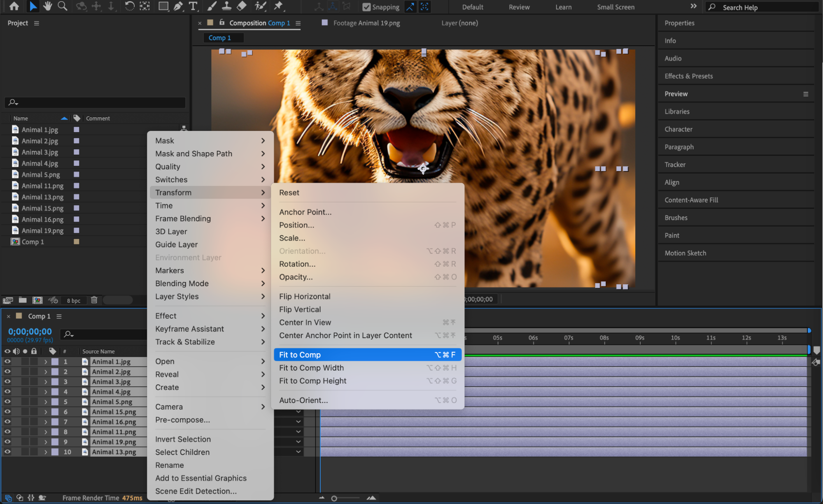The width and height of the screenshot is (823, 504).
Task: Go to the Home screen icon
Action: pyautogui.click(x=14, y=6)
